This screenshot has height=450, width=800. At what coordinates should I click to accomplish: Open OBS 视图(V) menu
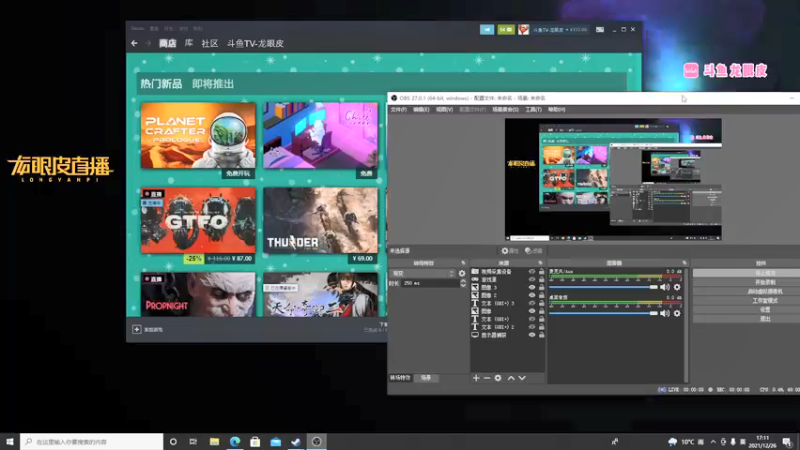click(x=444, y=109)
